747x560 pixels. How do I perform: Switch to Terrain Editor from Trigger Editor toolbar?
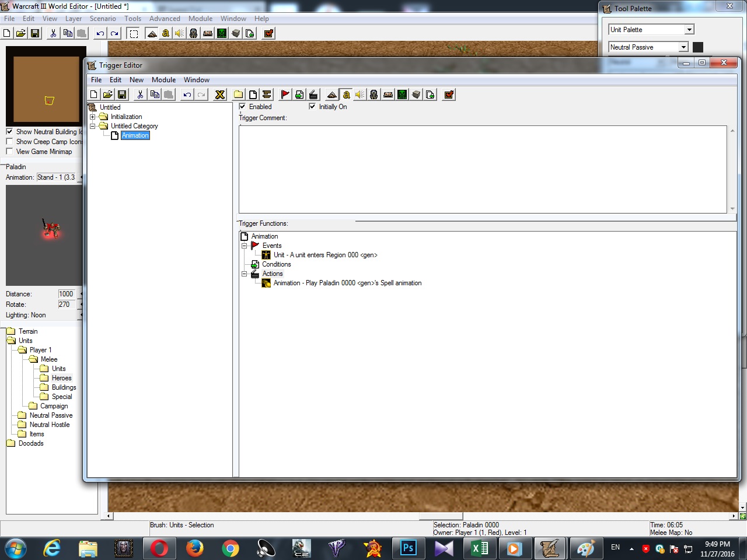[332, 94]
